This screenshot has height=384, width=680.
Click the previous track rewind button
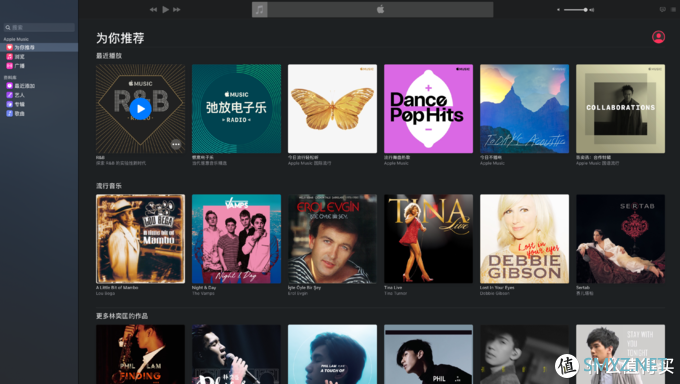[x=153, y=10]
